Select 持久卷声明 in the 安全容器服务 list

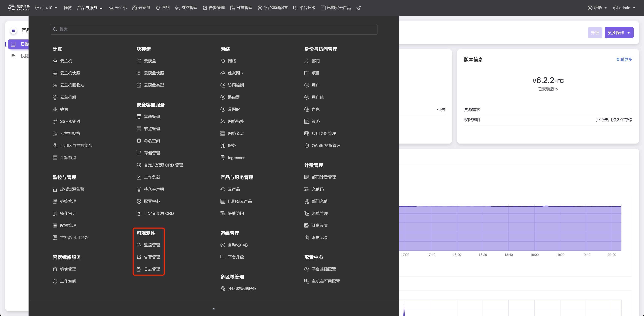click(154, 189)
